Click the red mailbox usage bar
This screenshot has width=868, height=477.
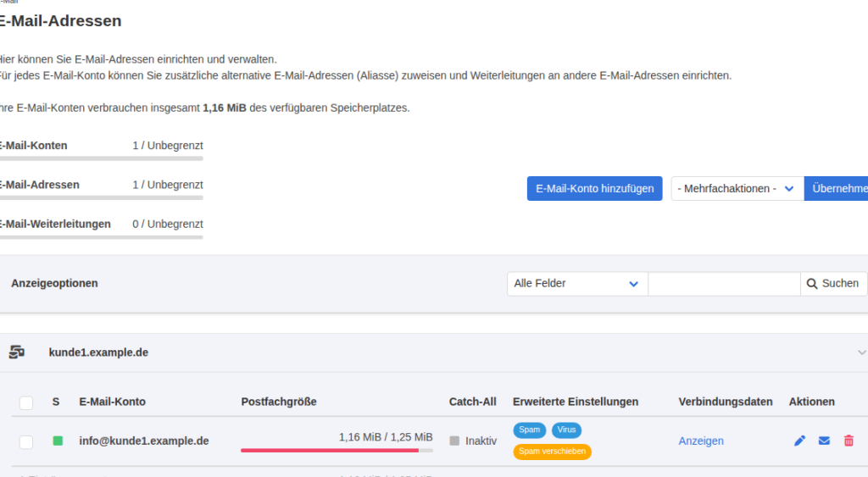(337, 451)
